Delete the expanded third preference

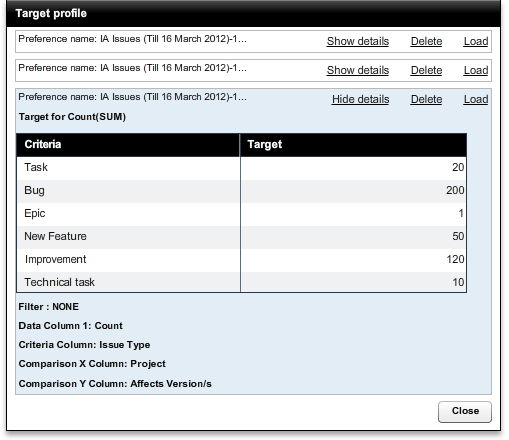426,99
